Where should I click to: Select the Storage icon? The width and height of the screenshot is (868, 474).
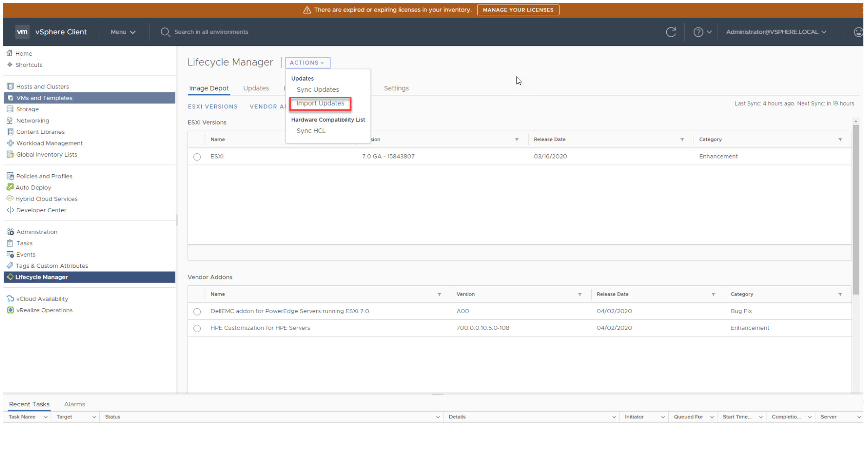pos(10,109)
